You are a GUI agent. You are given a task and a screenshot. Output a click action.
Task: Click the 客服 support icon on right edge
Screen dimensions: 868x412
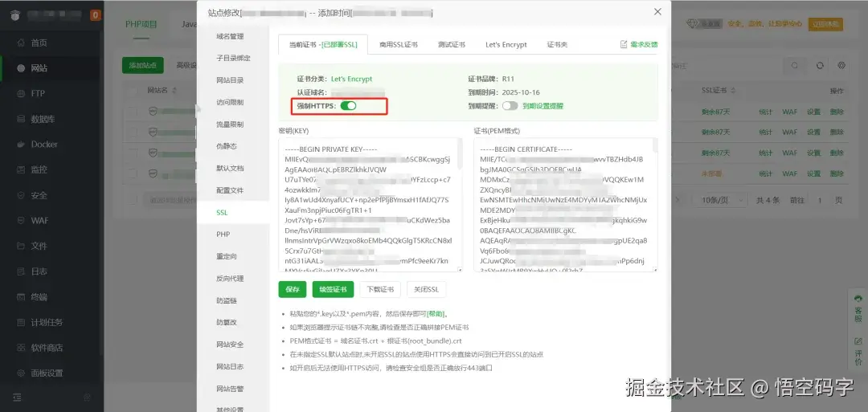pos(858,309)
